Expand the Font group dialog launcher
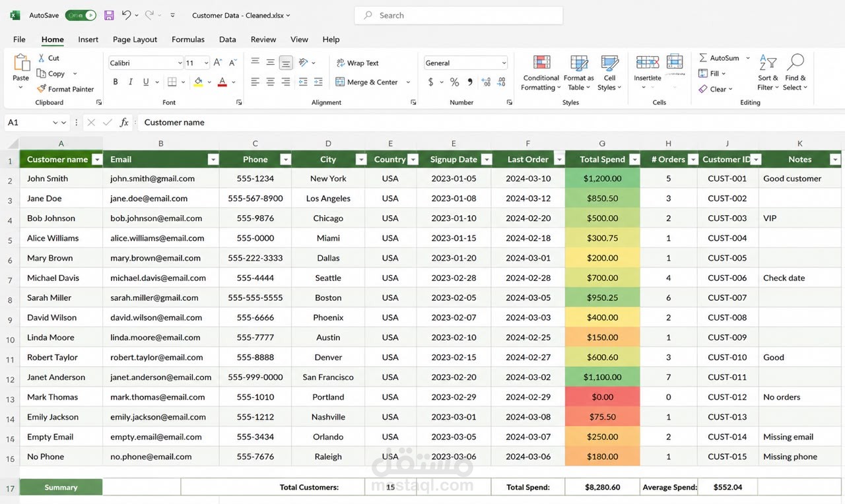The height and width of the screenshot is (504, 845). (238, 102)
